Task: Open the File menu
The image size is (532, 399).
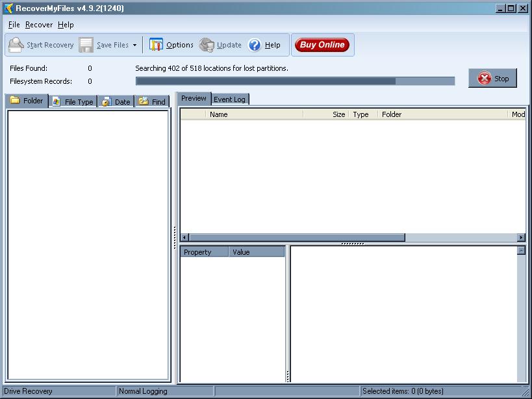Action: [x=14, y=25]
